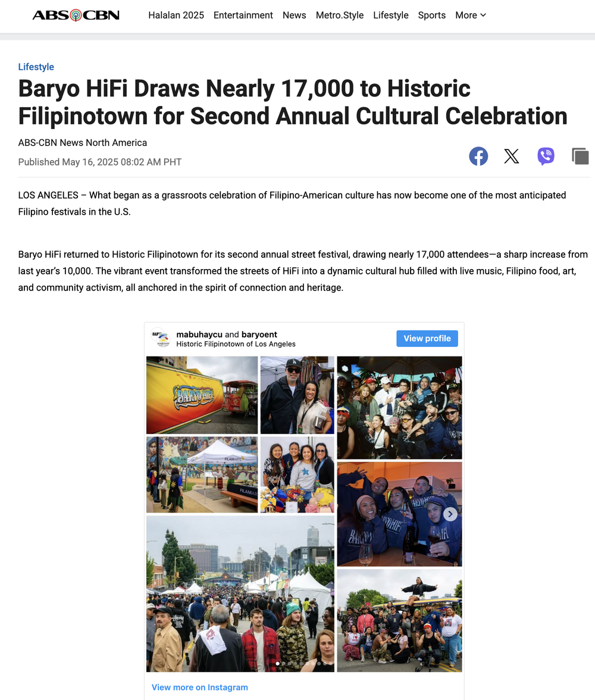Share article on X
Image resolution: width=595 pixels, height=700 pixels.
click(512, 156)
